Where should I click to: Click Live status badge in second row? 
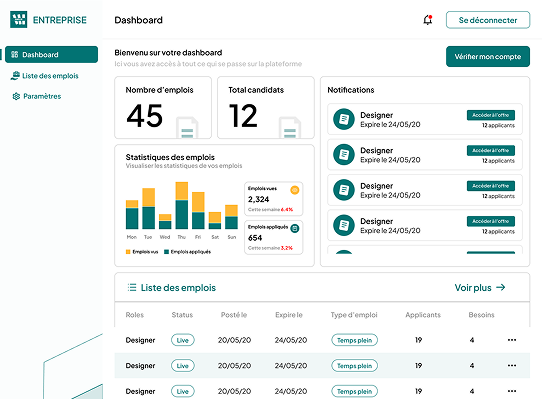click(183, 366)
